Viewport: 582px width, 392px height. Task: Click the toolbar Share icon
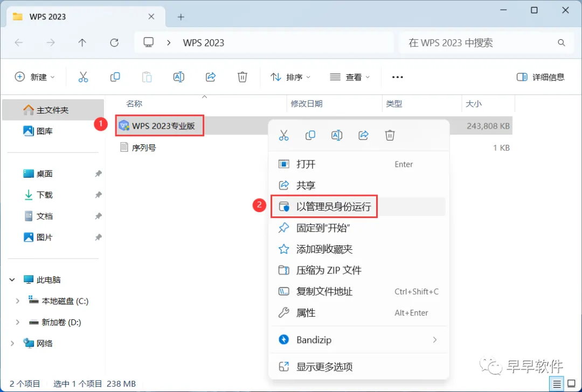(211, 77)
